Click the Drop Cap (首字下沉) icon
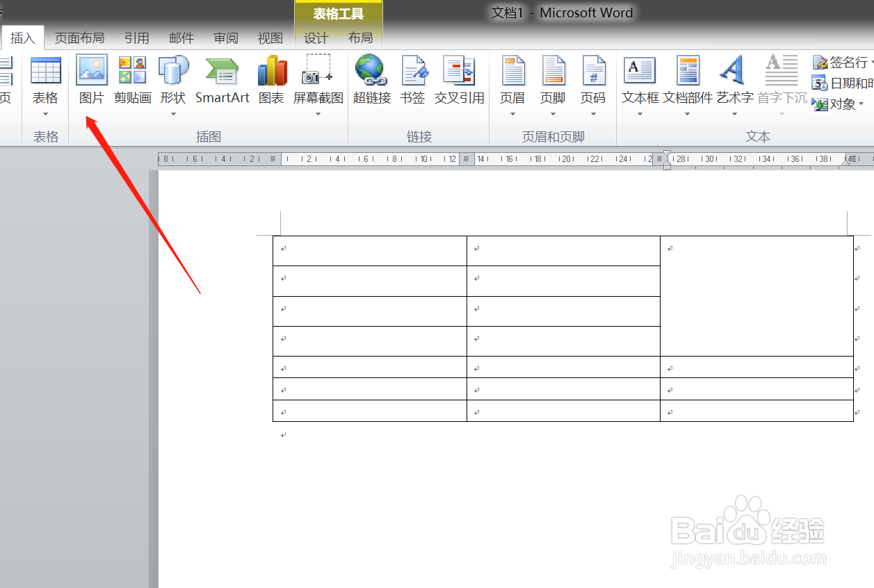The width and height of the screenshot is (874, 588). [x=782, y=71]
